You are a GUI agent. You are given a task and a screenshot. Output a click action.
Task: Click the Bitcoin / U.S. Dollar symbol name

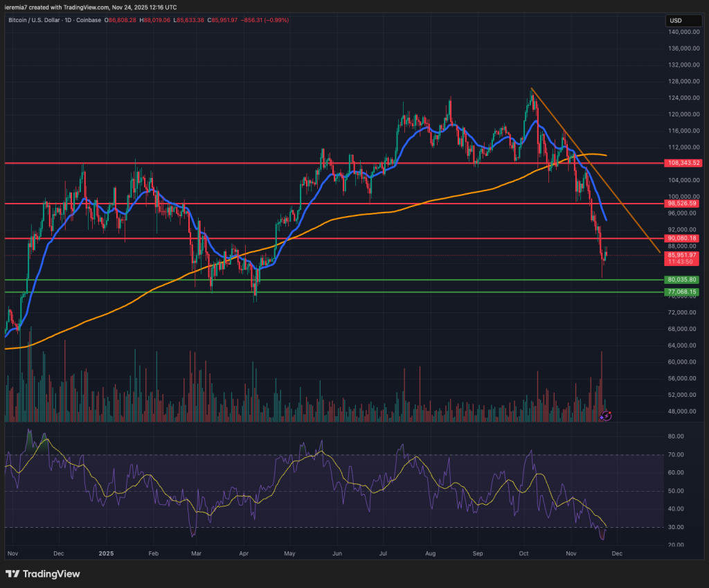click(x=33, y=21)
